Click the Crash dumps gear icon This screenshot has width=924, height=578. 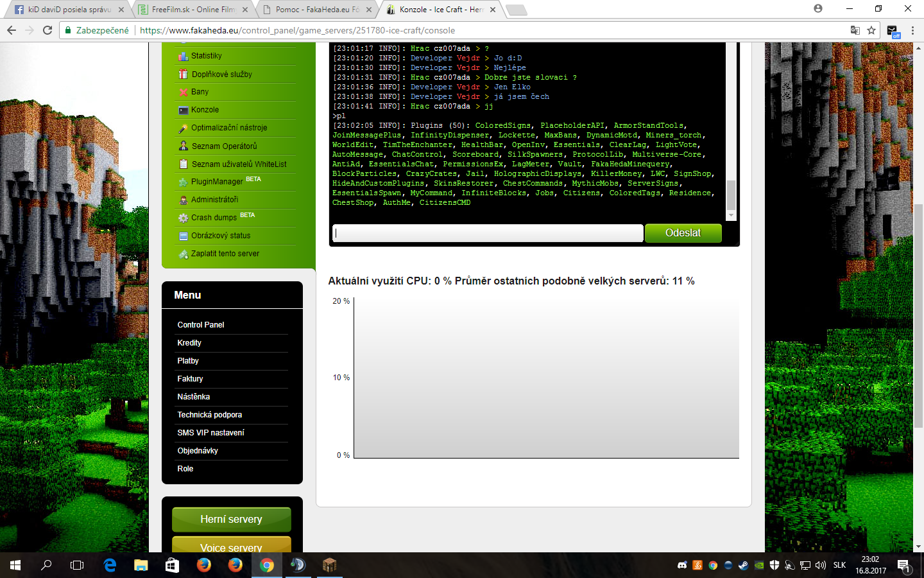(x=183, y=218)
